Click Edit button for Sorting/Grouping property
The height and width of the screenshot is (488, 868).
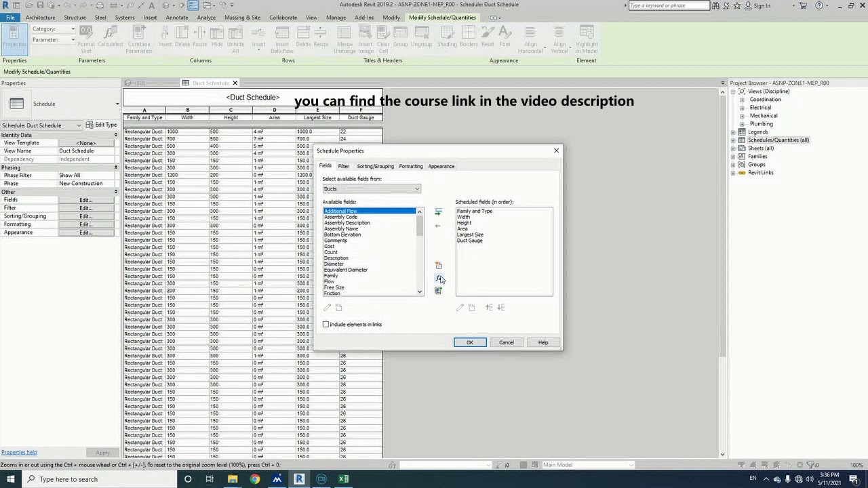(85, 216)
